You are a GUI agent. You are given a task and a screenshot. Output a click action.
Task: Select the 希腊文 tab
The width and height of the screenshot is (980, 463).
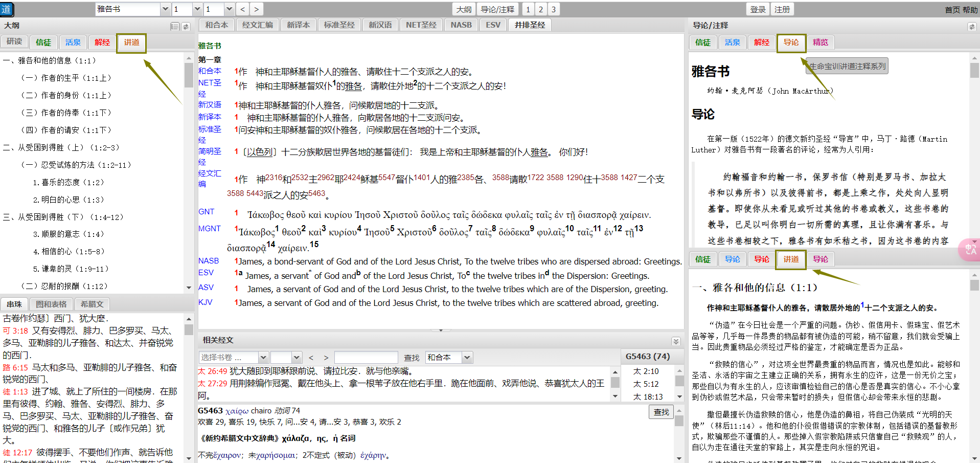(92, 304)
